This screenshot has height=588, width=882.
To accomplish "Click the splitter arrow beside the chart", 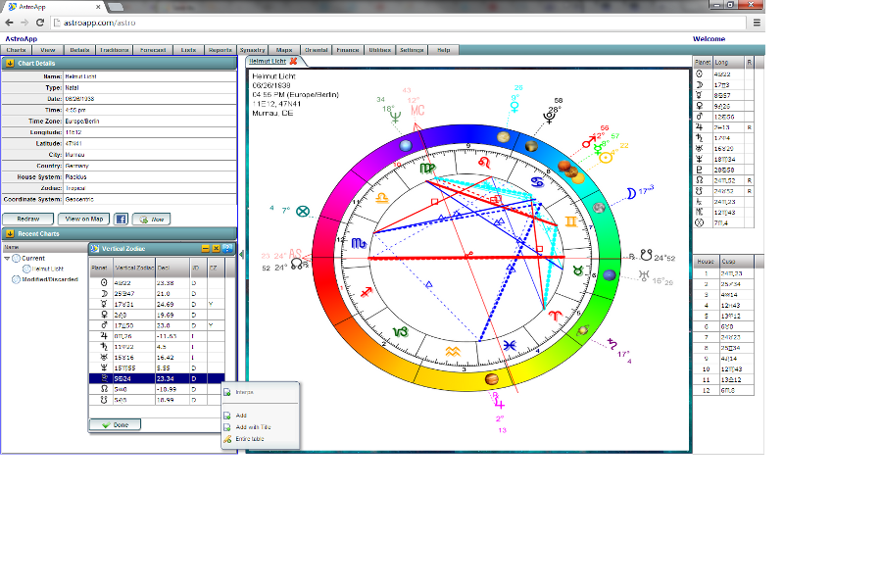I will tap(241, 255).
